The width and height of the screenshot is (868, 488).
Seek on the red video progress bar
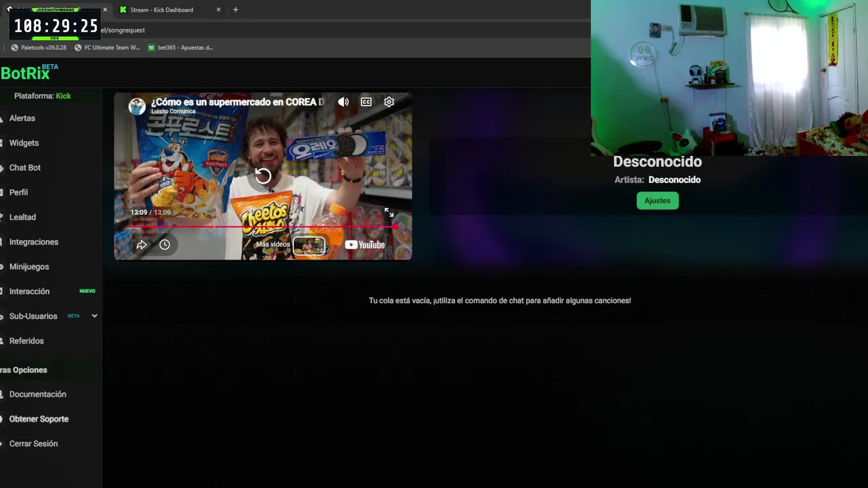(x=262, y=226)
